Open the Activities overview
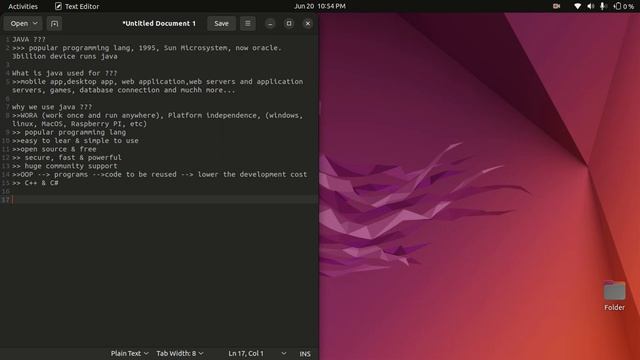The image size is (640, 360). [x=23, y=6]
